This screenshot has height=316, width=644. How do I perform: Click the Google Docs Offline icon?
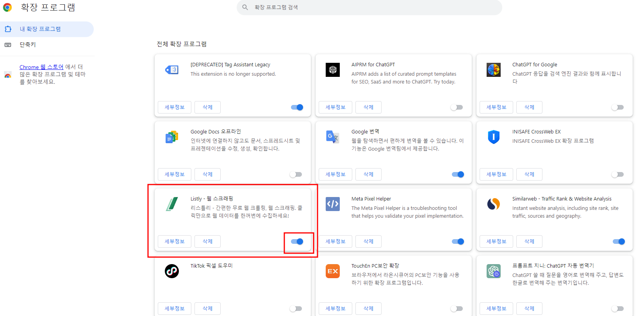(172, 137)
